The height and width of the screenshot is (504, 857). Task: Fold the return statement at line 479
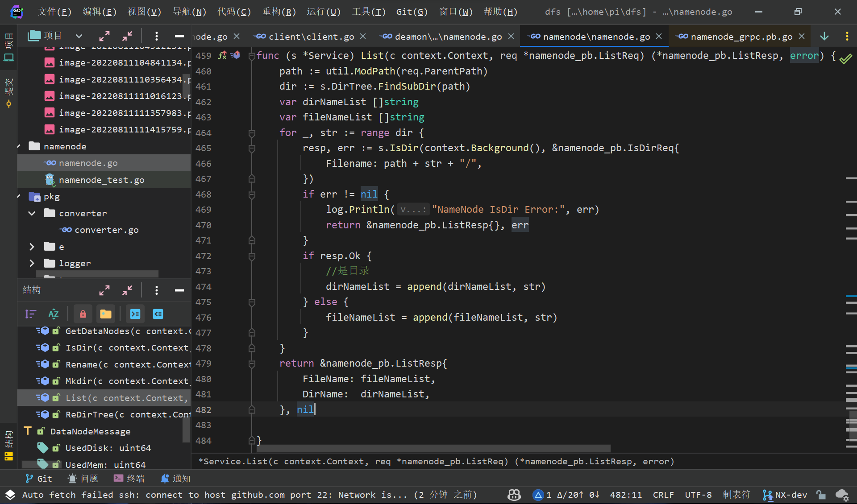pyautogui.click(x=252, y=364)
